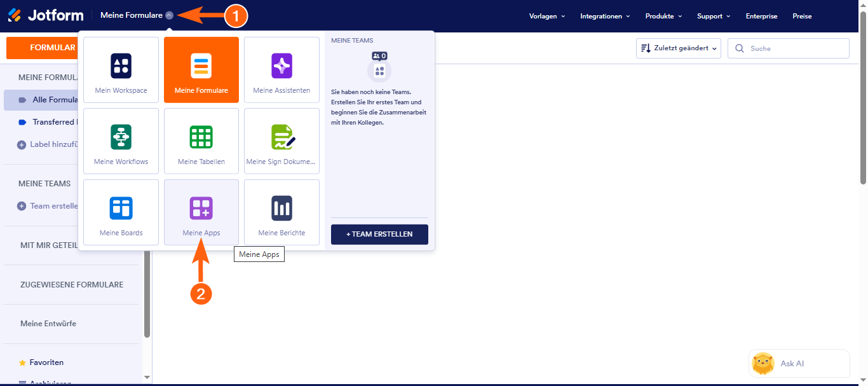Click the Meine Teams sidebar heading
The height and width of the screenshot is (386, 868).
44,184
